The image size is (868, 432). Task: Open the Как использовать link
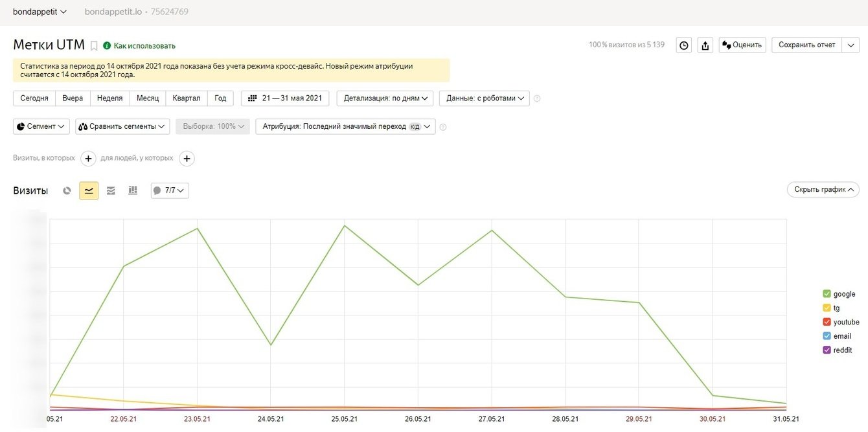pyautogui.click(x=144, y=46)
